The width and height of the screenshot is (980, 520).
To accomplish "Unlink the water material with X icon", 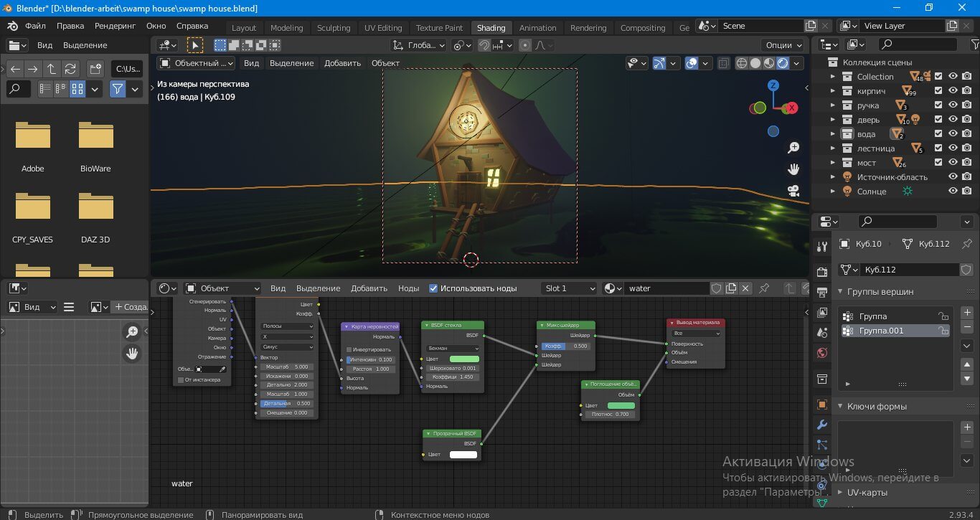I will coord(745,288).
